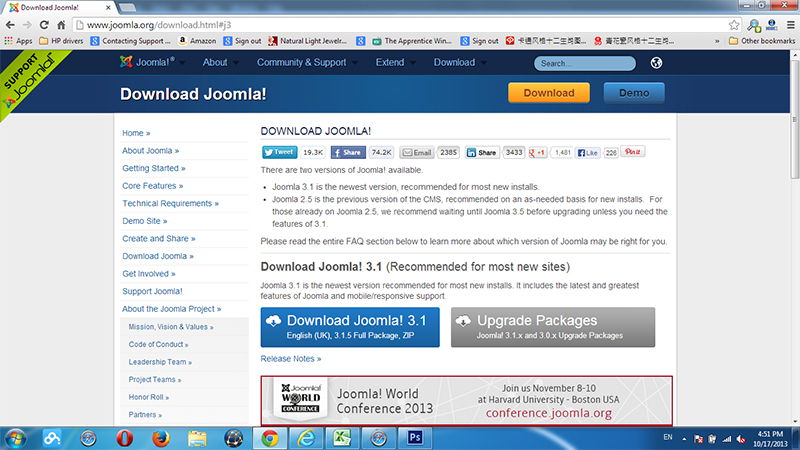Focus the site Search field
This screenshot has height=450, width=800.
tap(585, 63)
